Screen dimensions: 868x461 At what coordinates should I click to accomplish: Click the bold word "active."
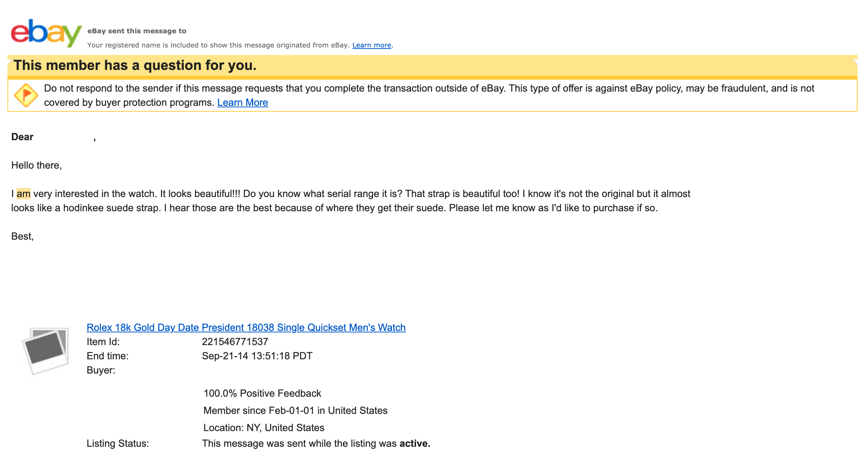click(x=415, y=443)
